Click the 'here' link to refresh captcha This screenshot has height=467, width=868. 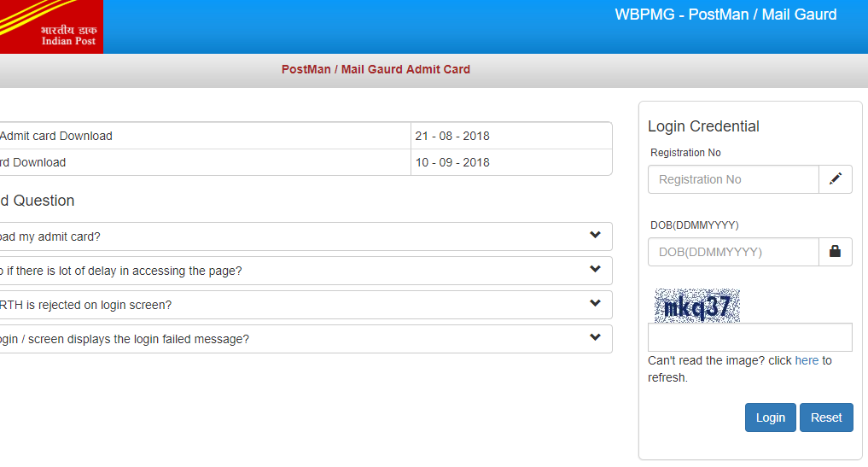pyautogui.click(x=807, y=360)
